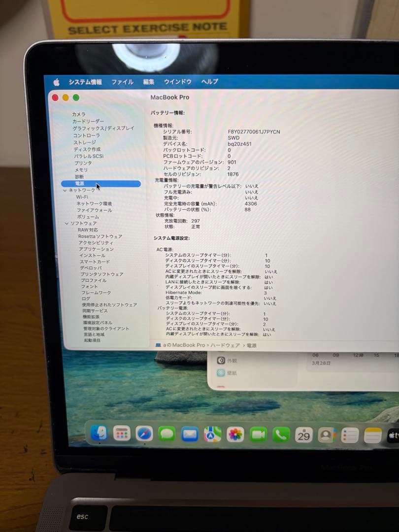Image resolution: width=399 pixels, height=532 pixels.
Task: Select プリンタ in the sidebar
Action: [83, 163]
